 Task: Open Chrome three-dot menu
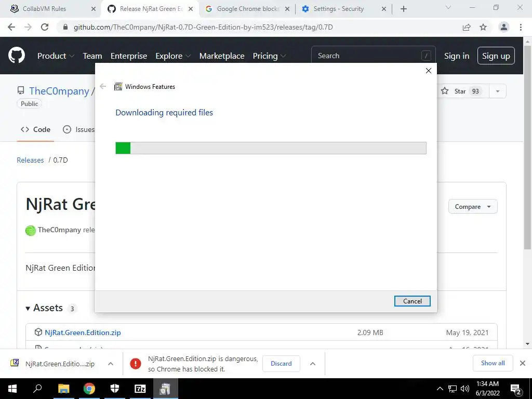[x=521, y=27]
